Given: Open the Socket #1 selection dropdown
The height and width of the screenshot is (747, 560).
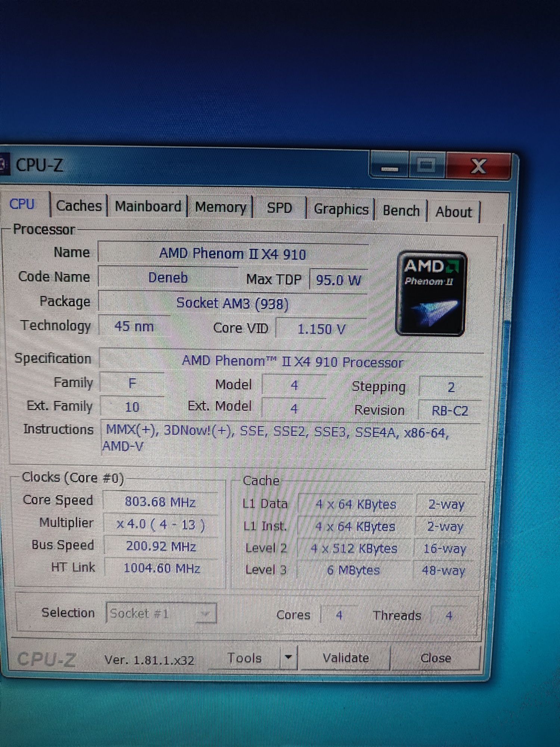Looking at the screenshot, I should coord(161,613).
